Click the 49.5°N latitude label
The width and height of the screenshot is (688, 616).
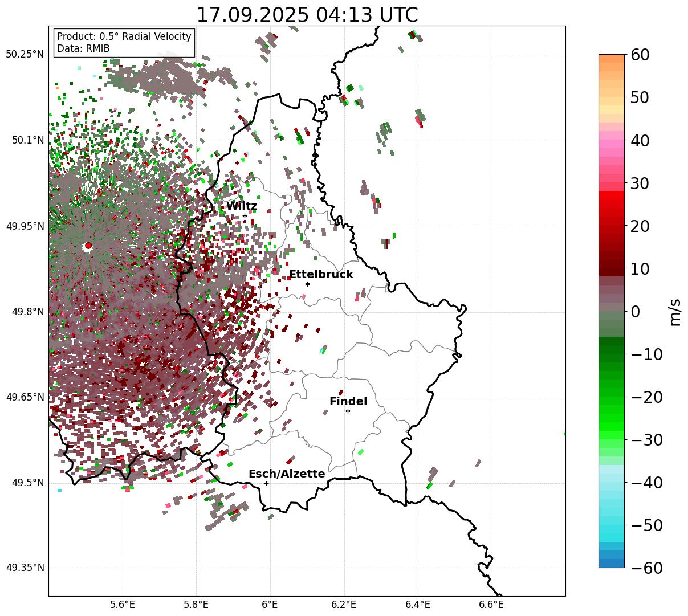[27, 483]
